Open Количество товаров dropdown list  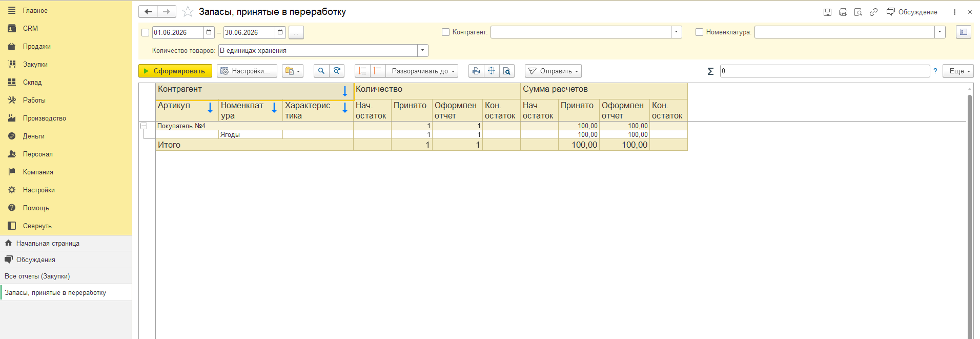pyautogui.click(x=422, y=50)
